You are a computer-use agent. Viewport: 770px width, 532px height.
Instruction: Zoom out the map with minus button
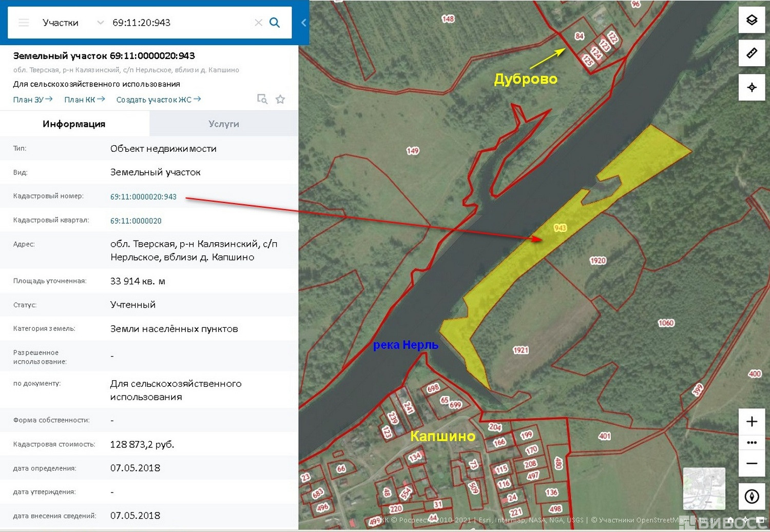coord(752,463)
